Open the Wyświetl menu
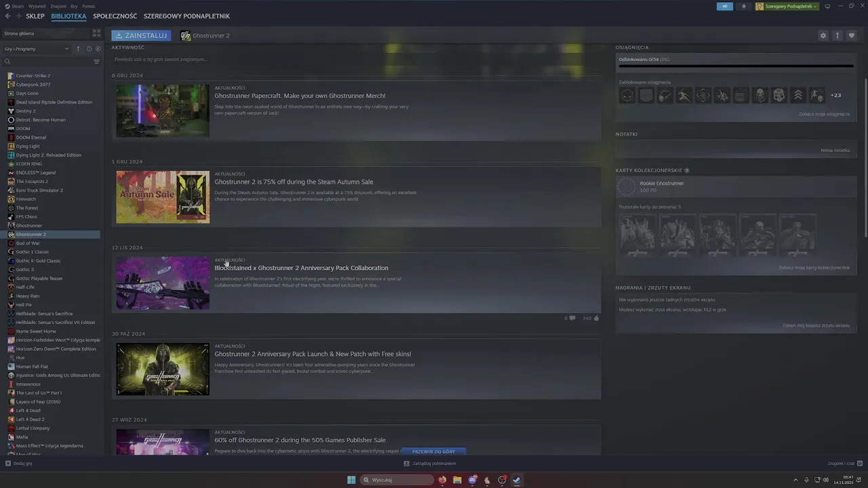The image size is (868, 488). pyautogui.click(x=37, y=6)
